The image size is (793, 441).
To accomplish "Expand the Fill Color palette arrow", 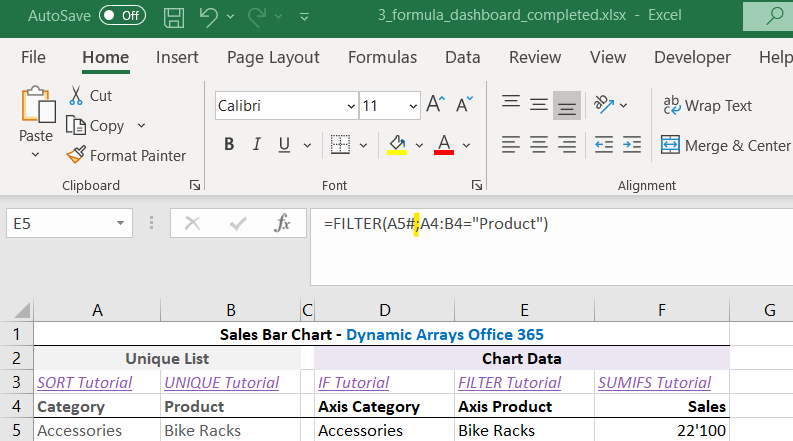I will [419, 146].
